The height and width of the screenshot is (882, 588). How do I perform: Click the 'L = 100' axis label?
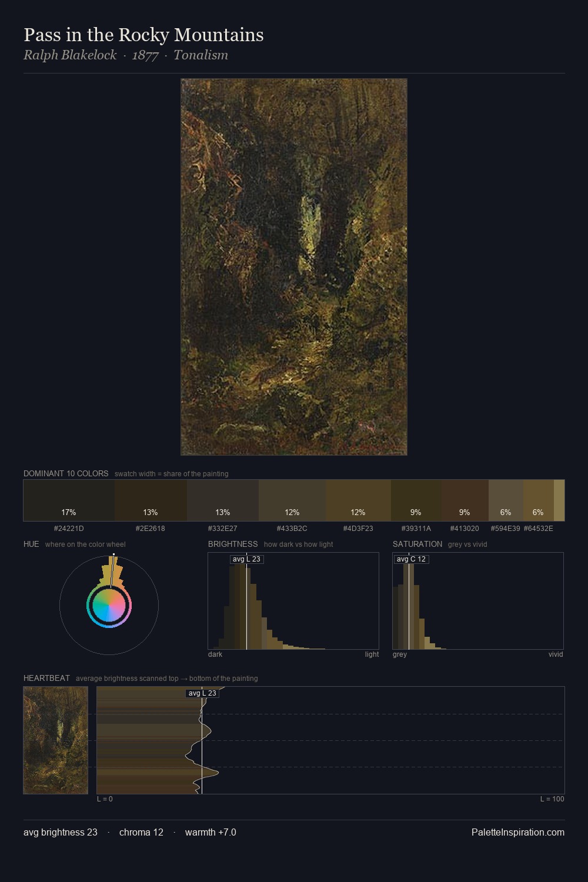(552, 799)
